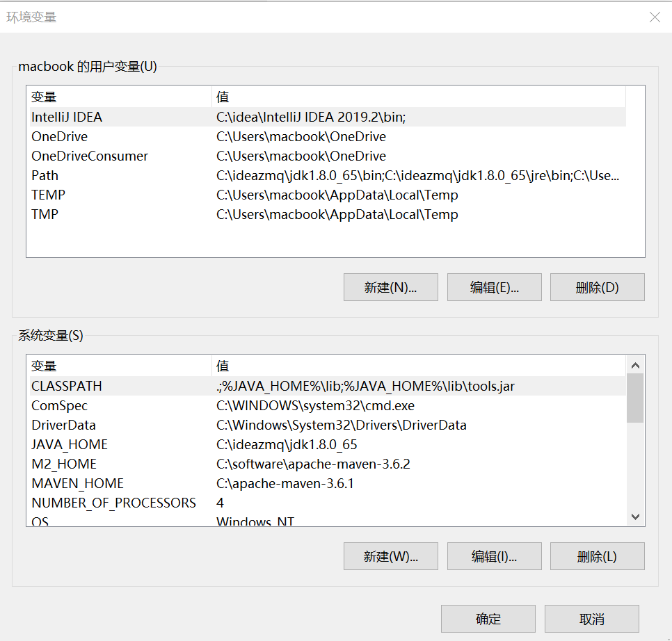
Task: Click the 取消 button
Action: tap(591, 618)
